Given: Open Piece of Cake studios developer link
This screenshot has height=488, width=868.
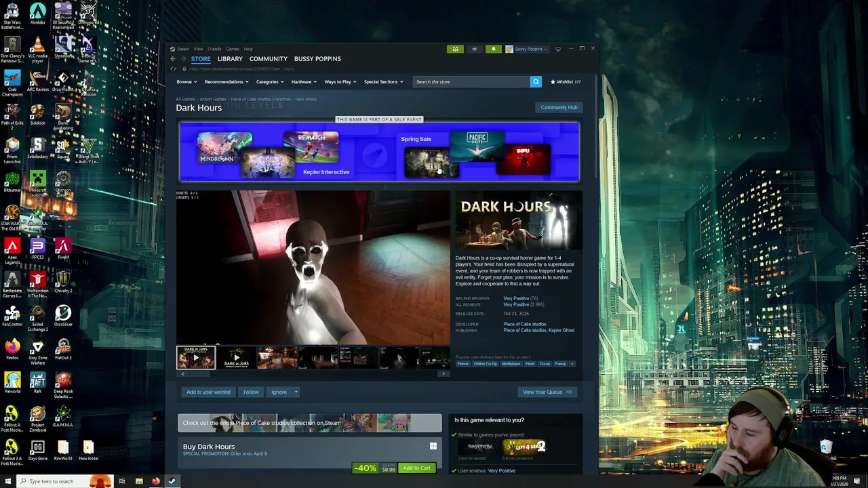Looking at the screenshot, I should [x=524, y=324].
